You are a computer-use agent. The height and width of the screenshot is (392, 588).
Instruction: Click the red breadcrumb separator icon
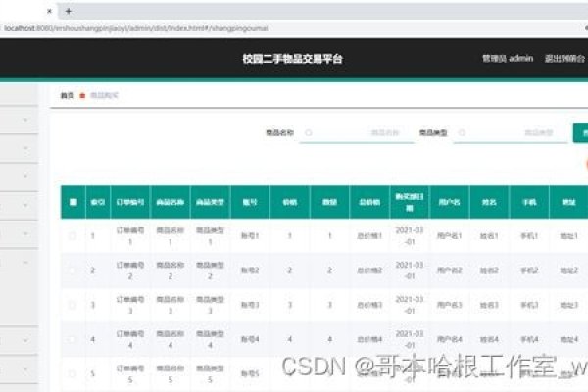click(82, 96)
